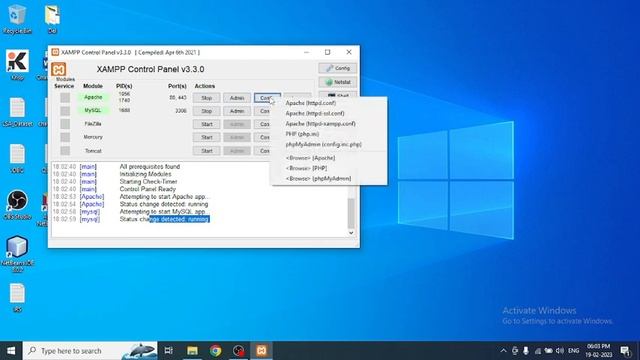Open the folder icon beside Recycle Bin
Image resolution: width=640 pixels, height=360 pixels.
click(52, 19)
